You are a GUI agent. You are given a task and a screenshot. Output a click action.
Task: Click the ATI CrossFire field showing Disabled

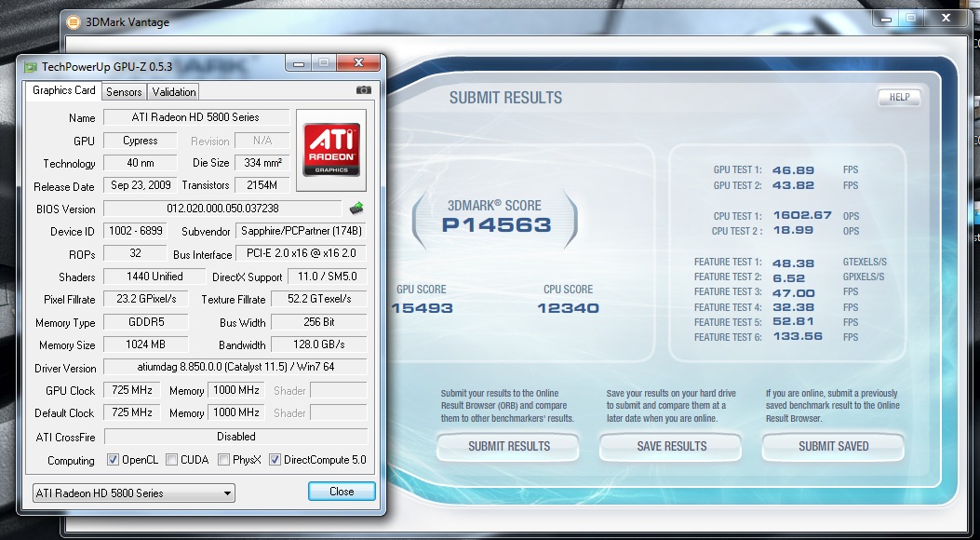236,437
